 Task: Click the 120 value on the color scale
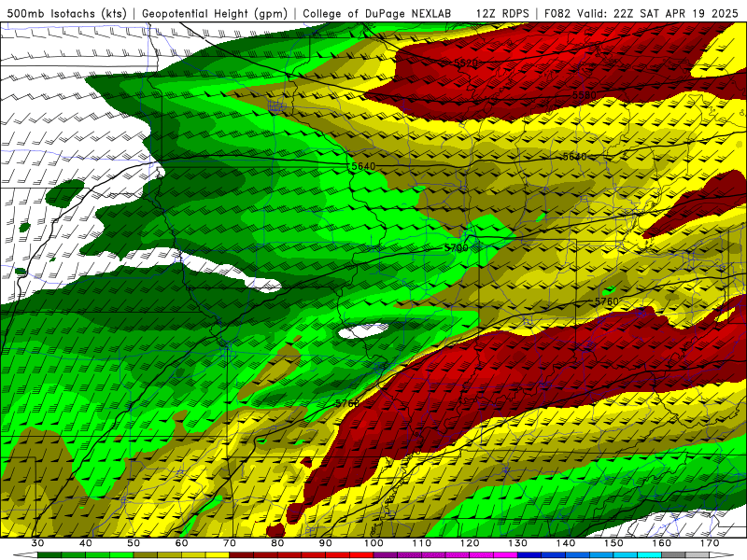click(470, 543)
